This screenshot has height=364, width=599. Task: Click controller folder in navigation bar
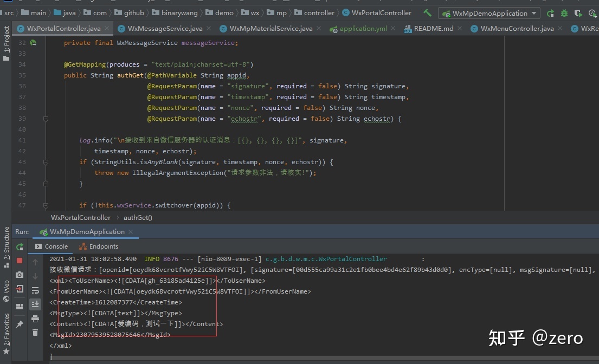(315, 13)
